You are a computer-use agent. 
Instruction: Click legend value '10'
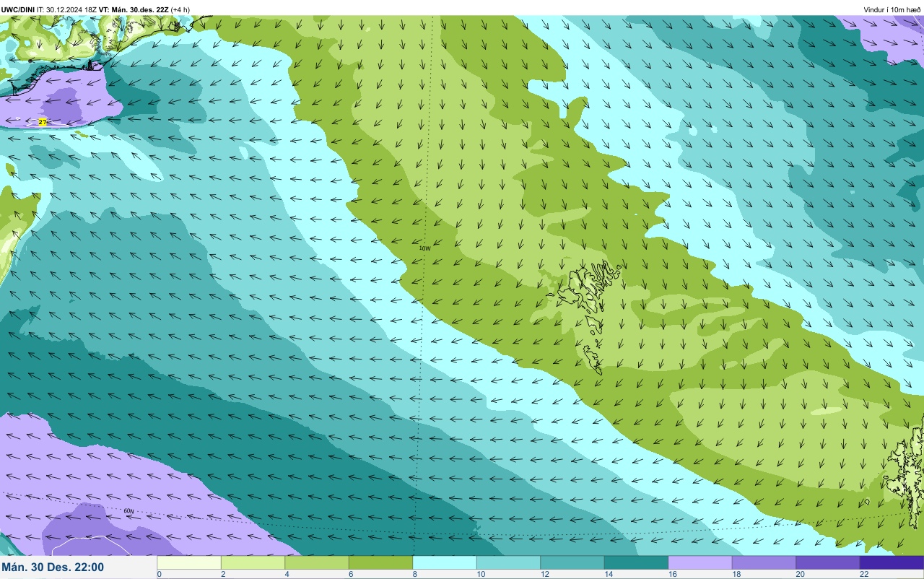point(480,574)
